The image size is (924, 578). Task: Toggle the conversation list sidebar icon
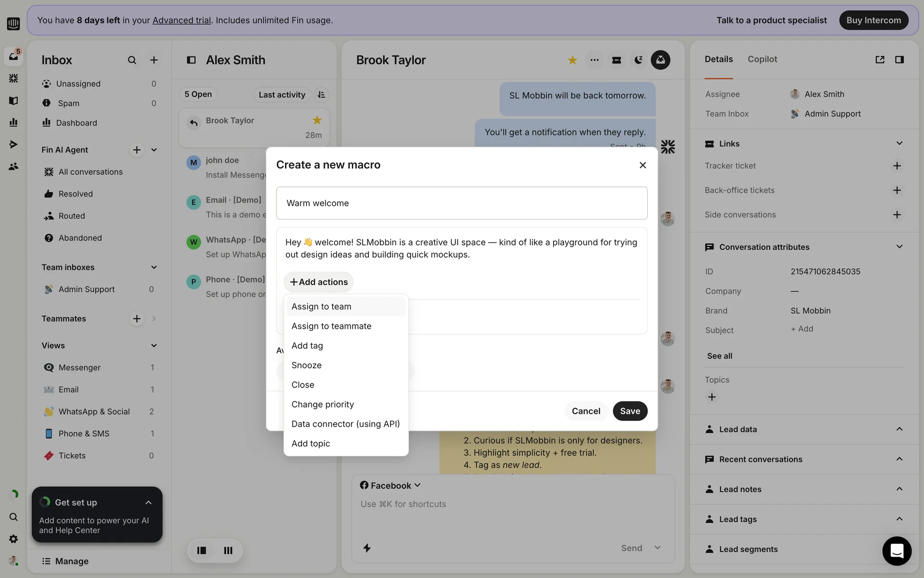[x=191, y=60]
